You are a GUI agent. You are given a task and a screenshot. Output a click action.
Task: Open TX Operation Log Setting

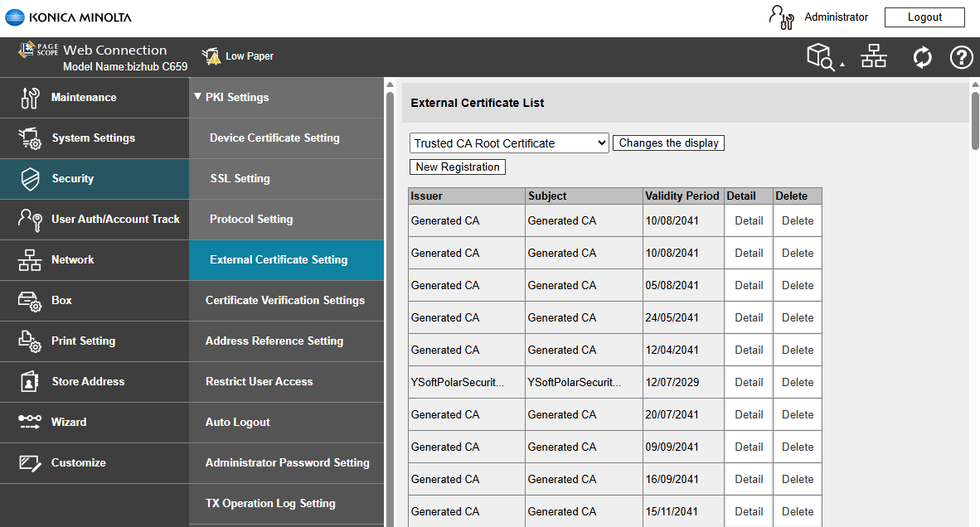coord(286,503)
